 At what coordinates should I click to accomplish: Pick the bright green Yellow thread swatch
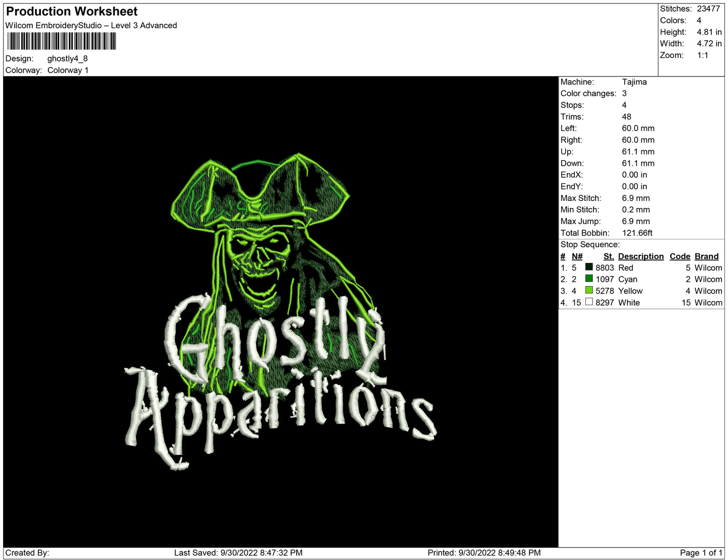point(588,290)
